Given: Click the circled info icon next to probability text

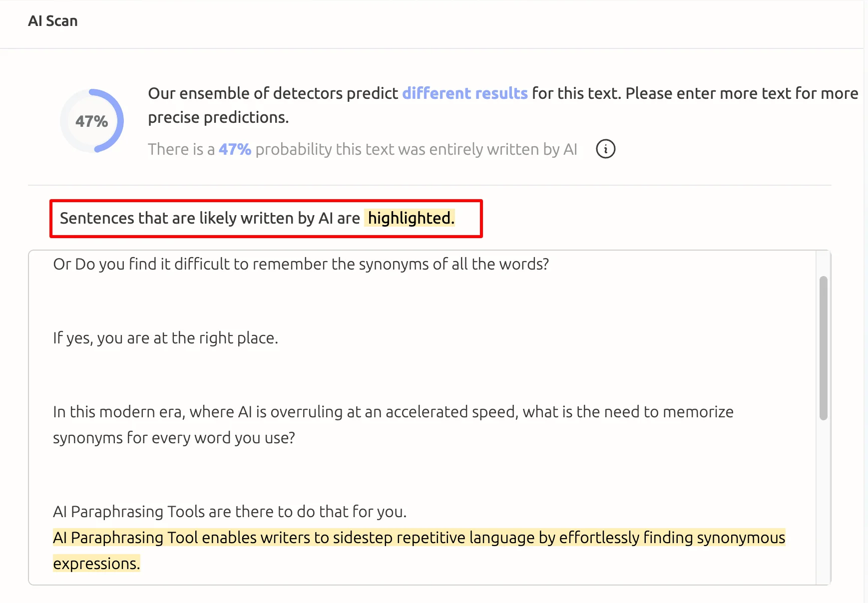Looking at the screenshot, I should (605, 148).
